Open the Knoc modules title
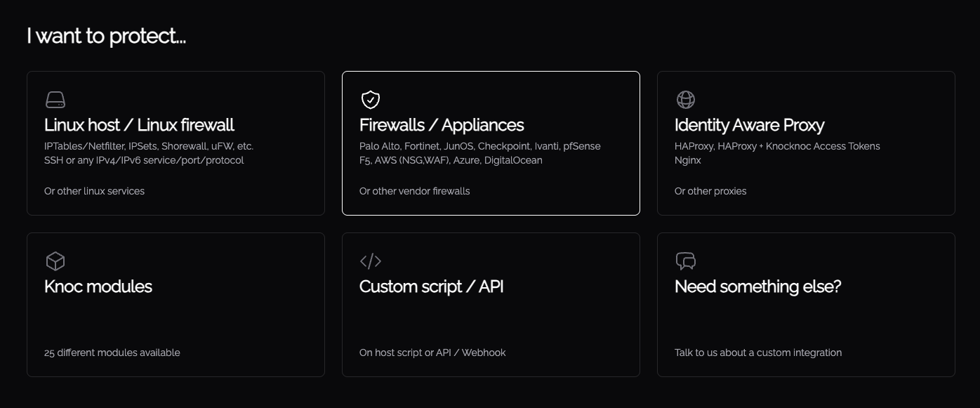This screenshot has height=408, width=980. point(98,287)
